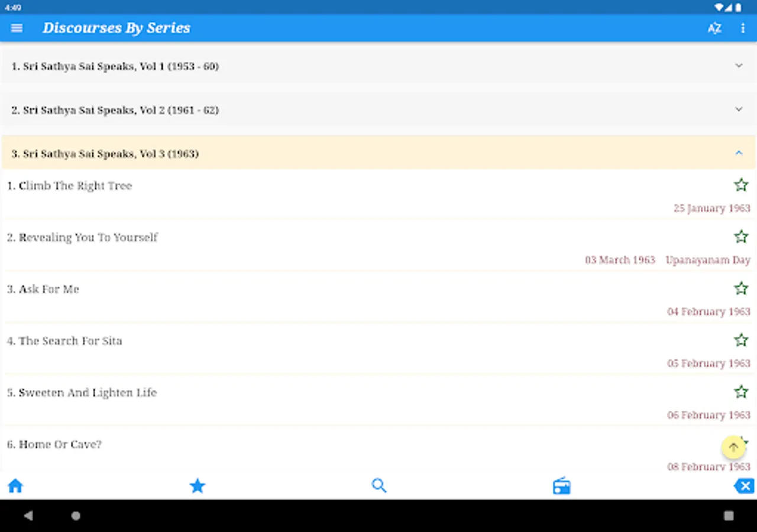Open Favorites via the bottom bar star
This screenshot has height=532, width=757.
point(198,486)
